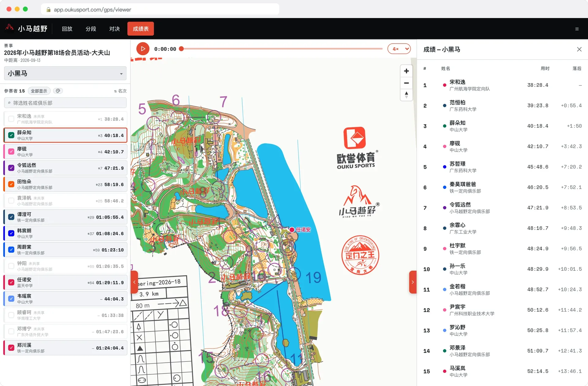
Task: Open the 回放 tab
Action: point(67,29)
